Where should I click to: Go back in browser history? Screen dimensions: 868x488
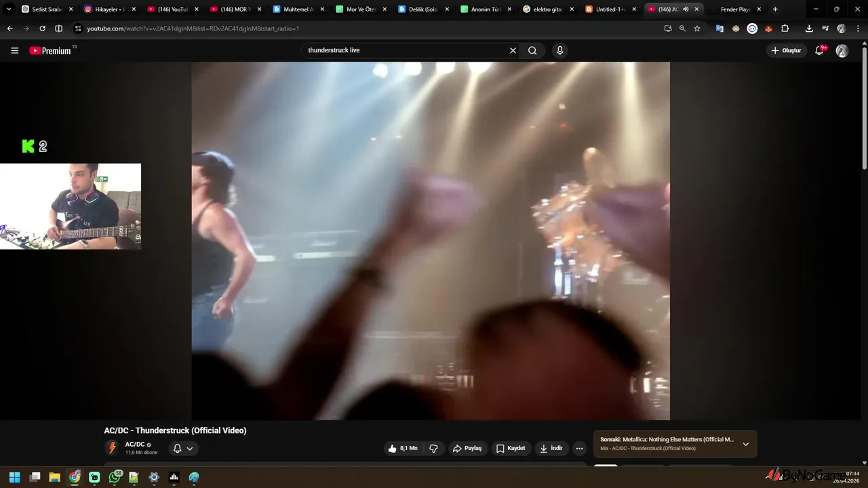[x=9, y=28]
